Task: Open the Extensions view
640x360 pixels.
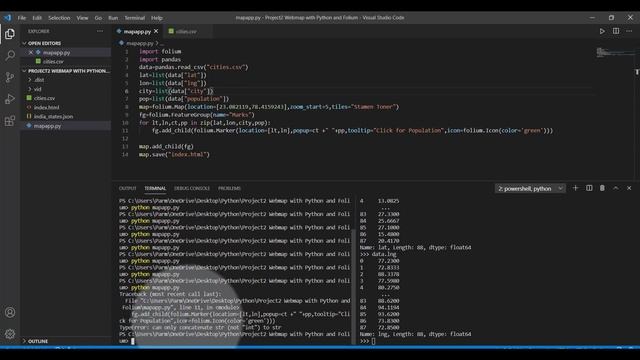Action: pos(10,121)
